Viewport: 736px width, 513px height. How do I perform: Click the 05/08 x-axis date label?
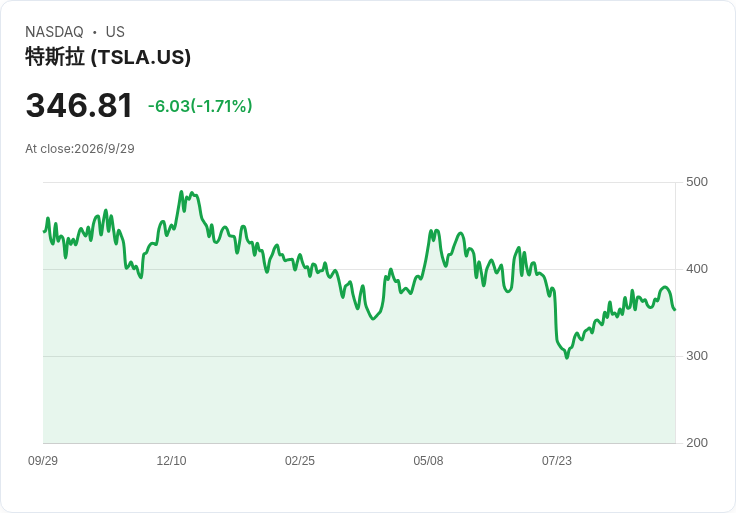click(x=428, y=461)
